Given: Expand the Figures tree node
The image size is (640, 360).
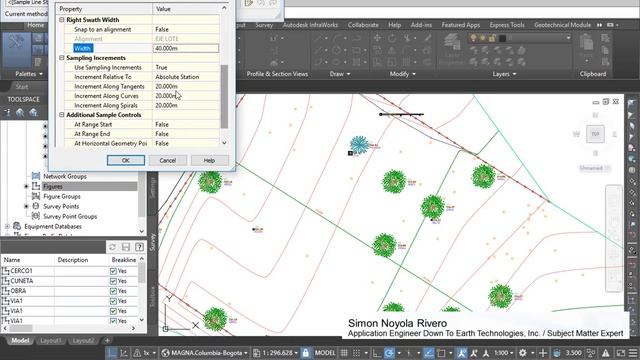Looking at the screenshot, I should [27, 187].
